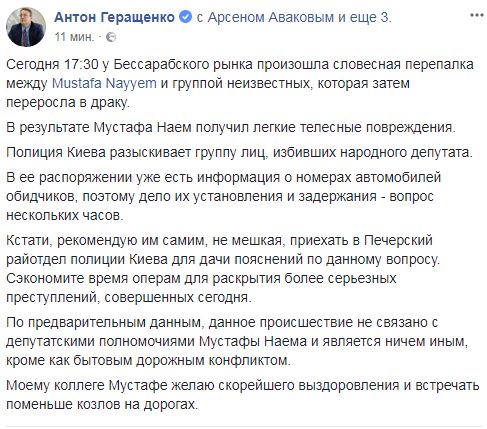Click the paragraph starting "Сегодня 17:30"
Image resolution: width=487 pixels, height=429 pixels.
240,83
